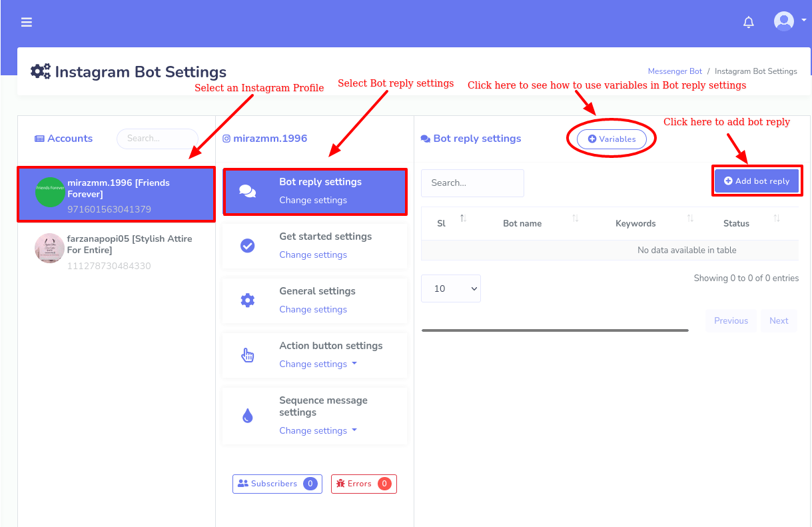
Task: Open the Errors count button
Action: pos(364,484)
